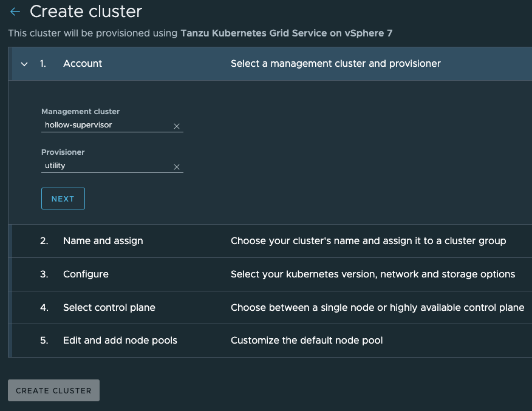The width and height of the screenshot is (532, 411).
Task: Open step 2 Name and assign
Action: (103, 241)
